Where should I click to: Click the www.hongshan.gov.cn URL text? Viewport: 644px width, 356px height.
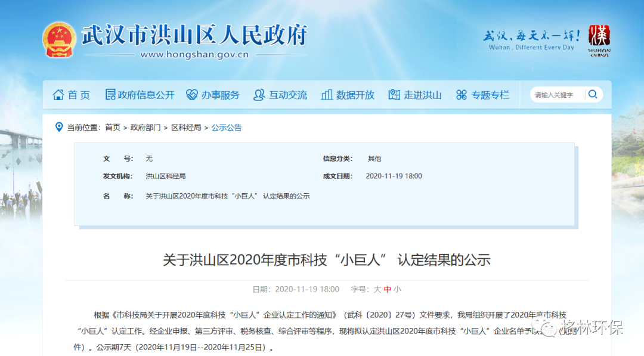(194, 55)
